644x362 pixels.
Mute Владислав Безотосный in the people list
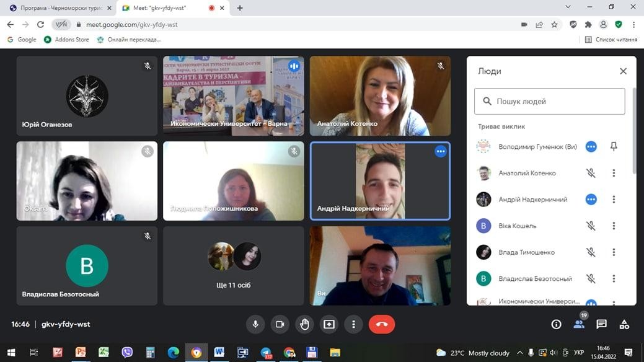pyautogui.click(x=591, y=278)
